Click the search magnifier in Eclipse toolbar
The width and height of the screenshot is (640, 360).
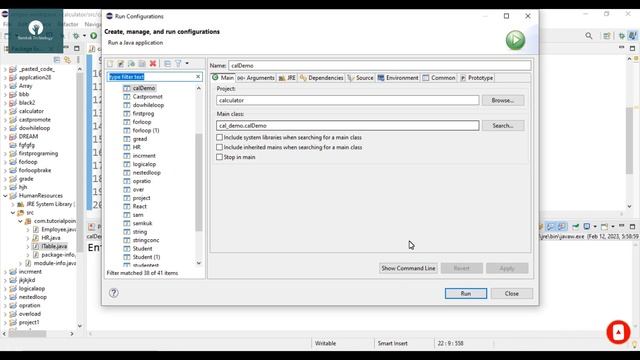pyautogui.click(x=589, y=36)
